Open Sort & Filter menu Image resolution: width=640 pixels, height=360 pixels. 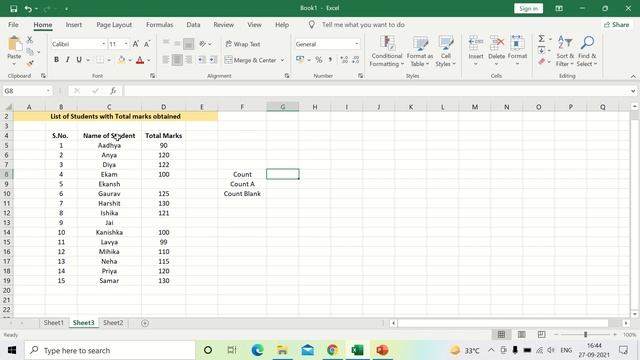click(565, 51)
